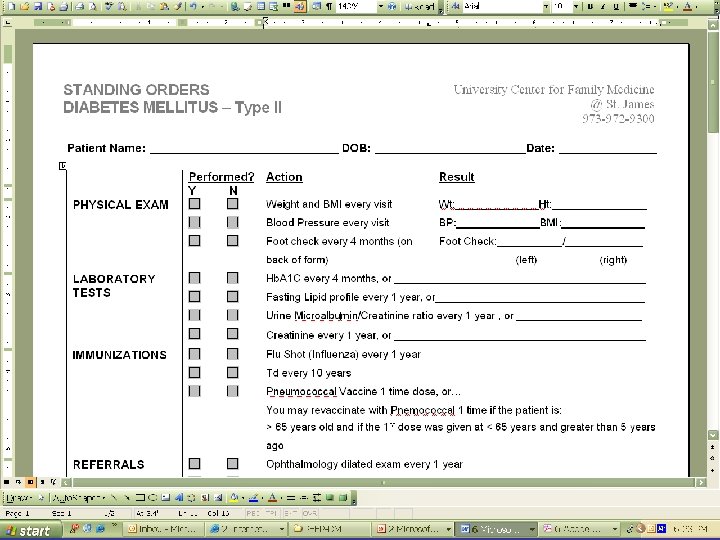Apply underline formatting
Image resolution: width=720 pixels, height=540 pixels.
pyautogui.click(x=616, y=6)
